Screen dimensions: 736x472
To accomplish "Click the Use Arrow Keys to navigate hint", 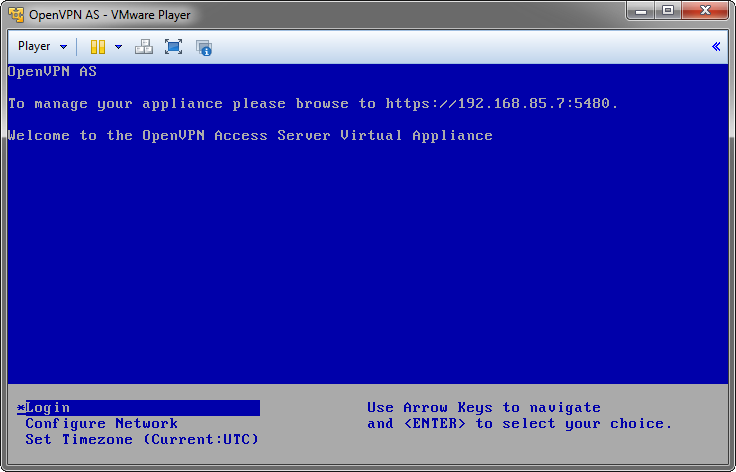I will 484,408.
